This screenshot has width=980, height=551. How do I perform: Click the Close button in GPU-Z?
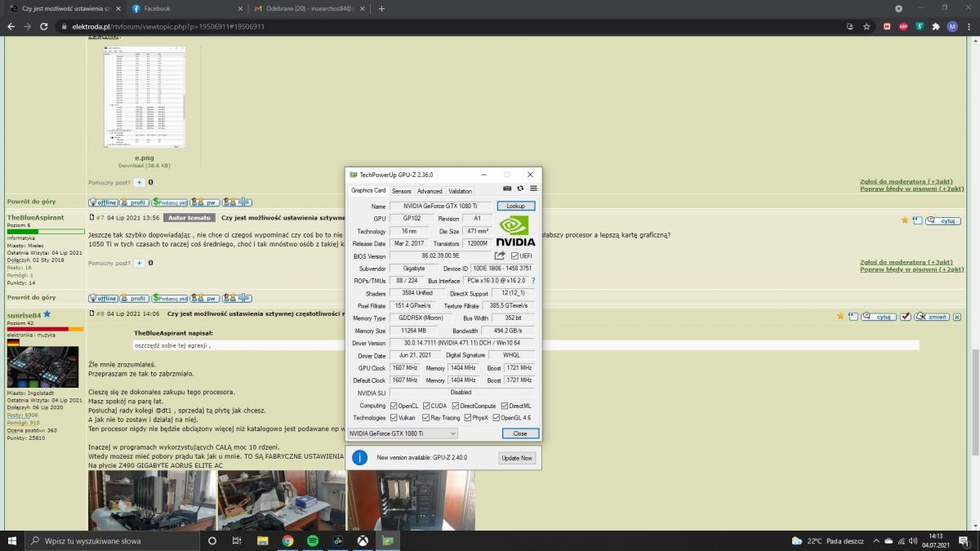[x=520, y=433]
